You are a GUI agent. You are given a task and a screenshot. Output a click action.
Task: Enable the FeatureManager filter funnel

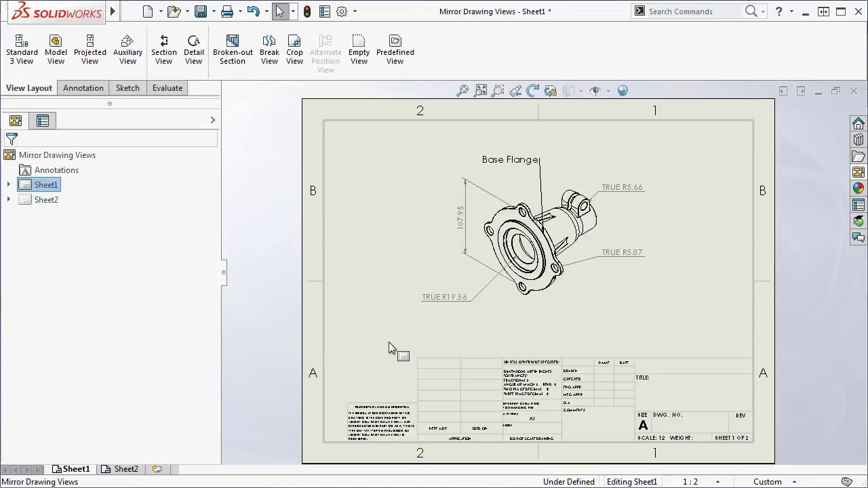click(x=11, y=138)
